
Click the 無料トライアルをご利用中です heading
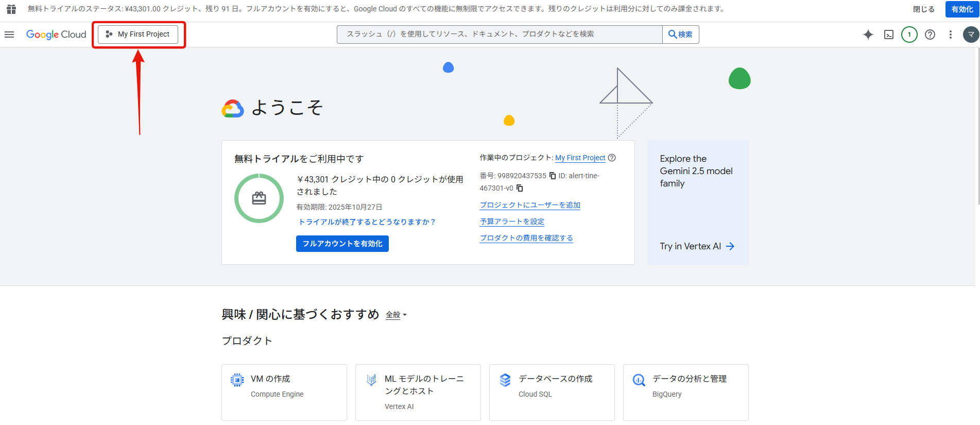tap(299, 159)
